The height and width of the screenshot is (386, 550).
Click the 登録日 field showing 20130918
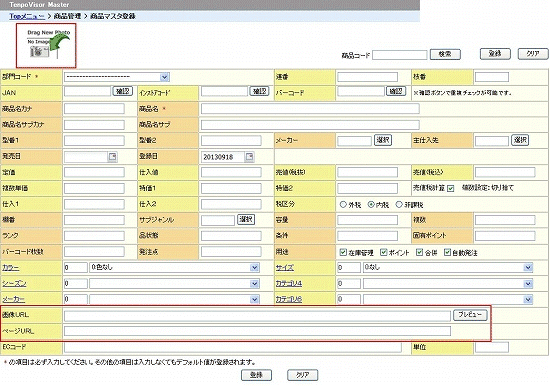[223, 157]
